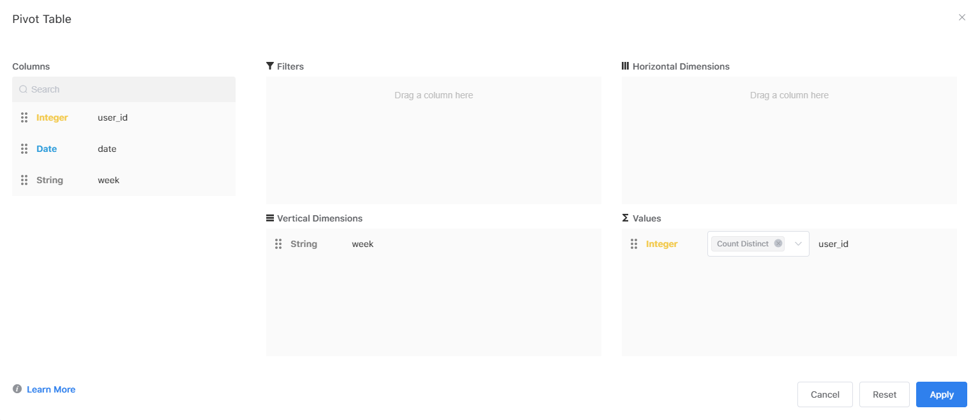Click the Filters funnel icon
The width and height of the screenshot is (980, 420).
click(269, 66)
